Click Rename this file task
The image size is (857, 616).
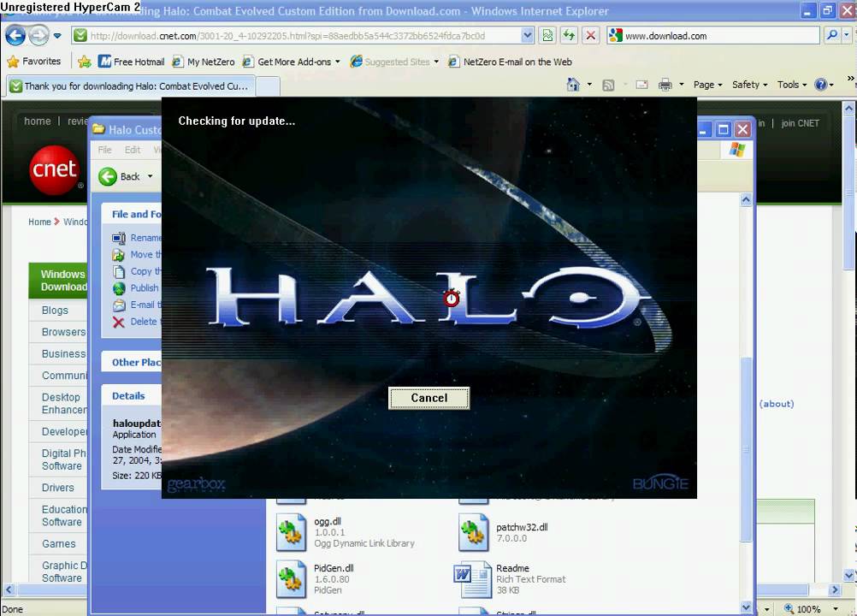(x=145, y=238)
